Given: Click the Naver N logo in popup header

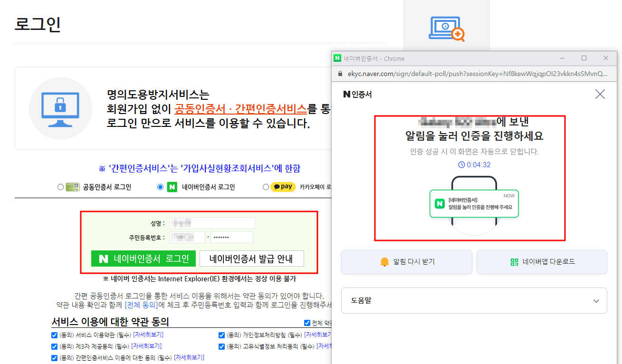Looking at the screenshot, I should 346,95.
